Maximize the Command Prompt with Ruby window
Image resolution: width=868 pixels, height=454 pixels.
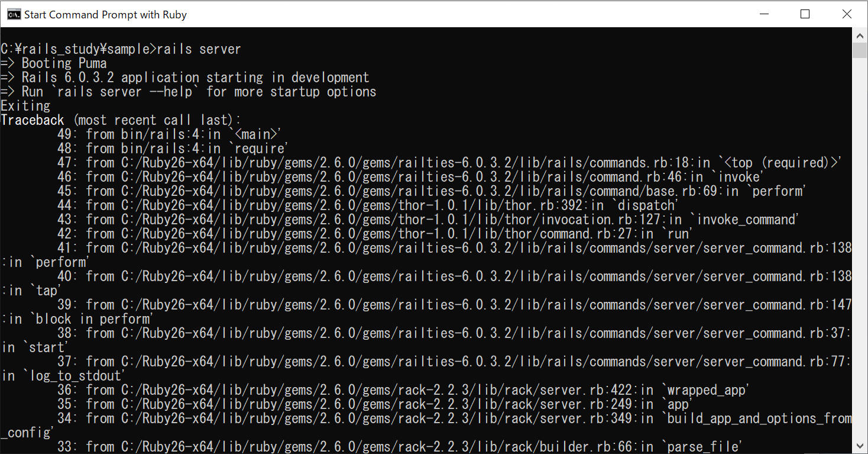[805, 14]
